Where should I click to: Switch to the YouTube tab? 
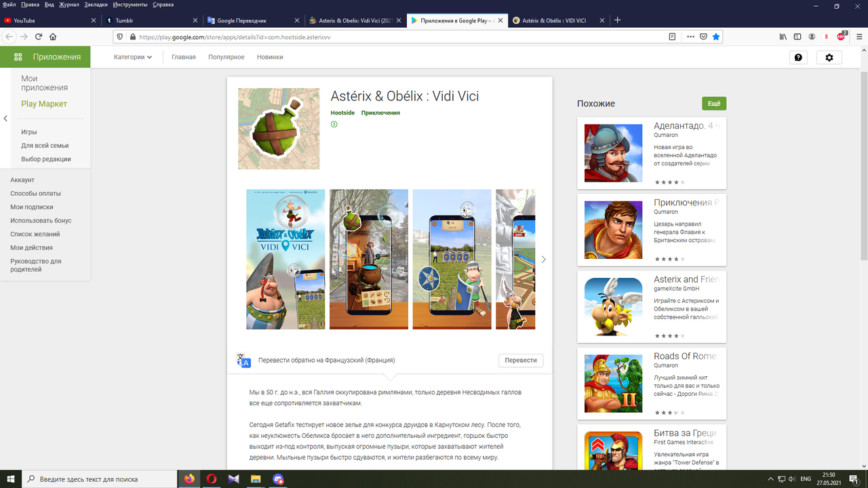point(50,20)
